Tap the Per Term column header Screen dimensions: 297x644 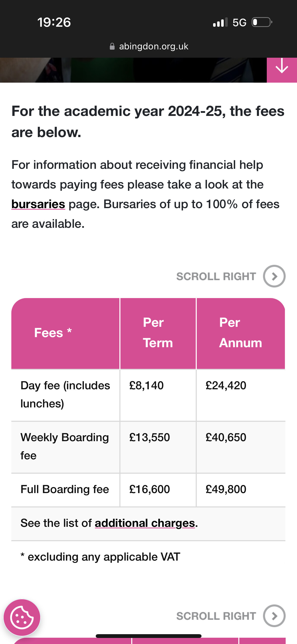click(158, 333)
